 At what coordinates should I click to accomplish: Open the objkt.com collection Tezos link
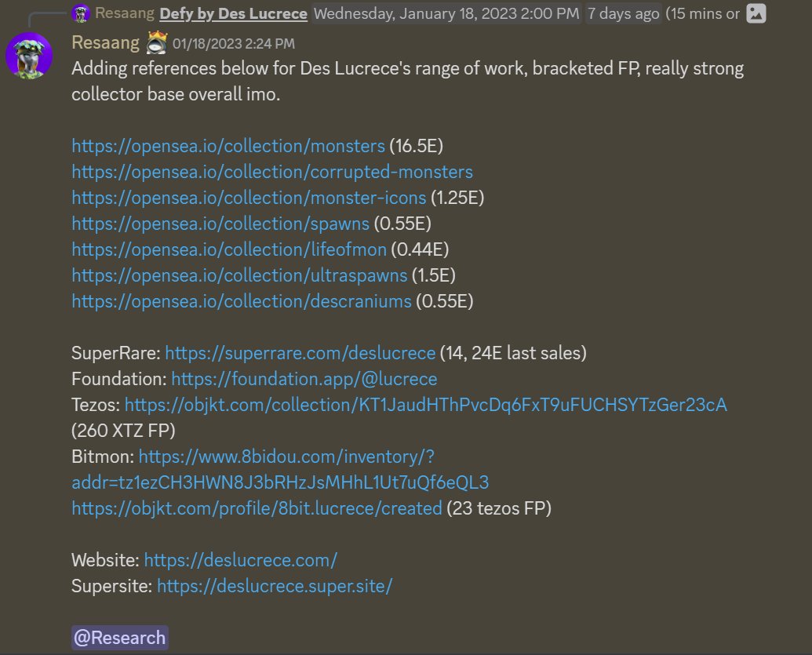(426, 405)
